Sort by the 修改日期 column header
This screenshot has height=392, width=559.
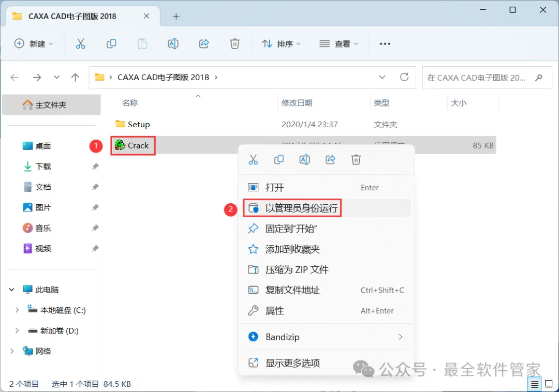pyautogui.click(x=297, y=103)
